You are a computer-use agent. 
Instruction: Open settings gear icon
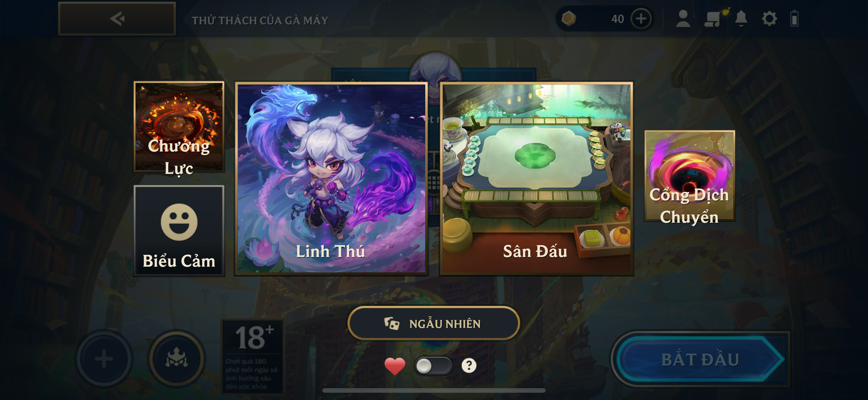pos(769,18)
